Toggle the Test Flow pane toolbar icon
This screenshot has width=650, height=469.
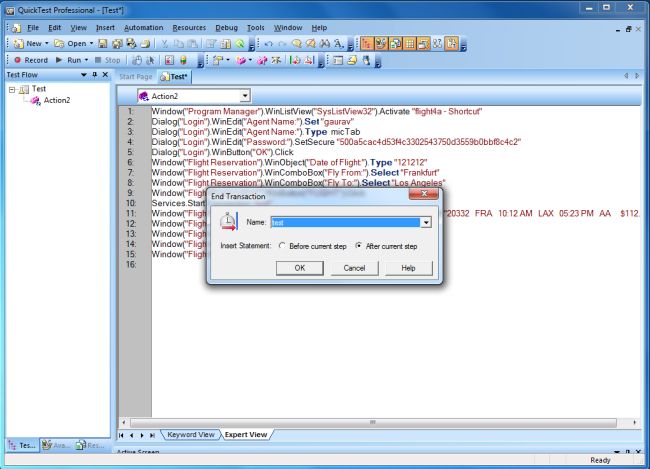[367, 44]
